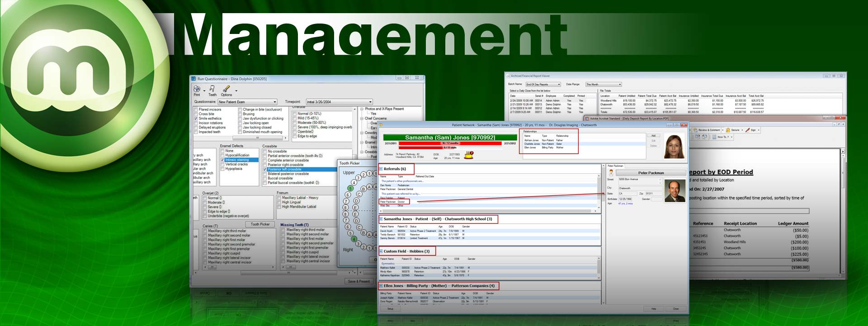The image size is (868, 326).
Task: Collapse Photos and X-Rays Present tree node
Action: click(x=362, y=109)
